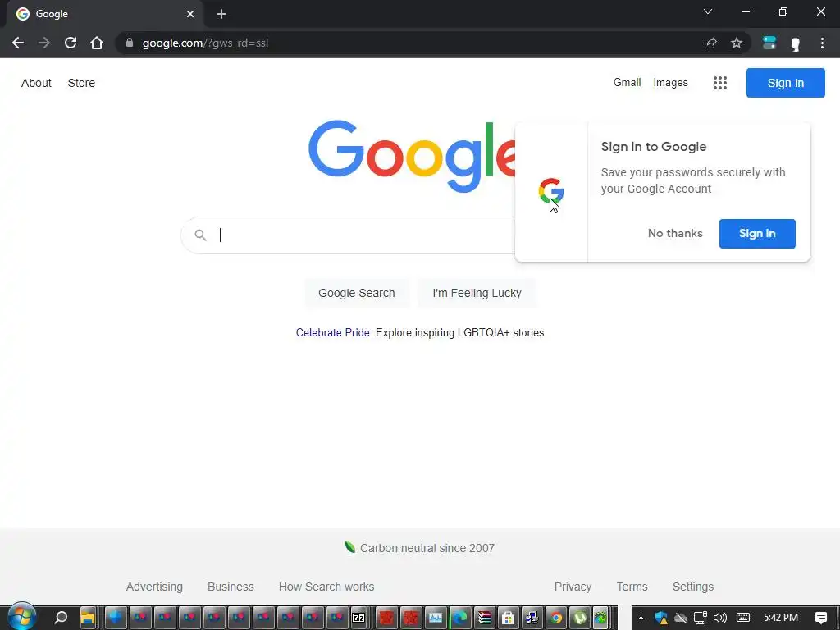Open Microsoft Store from taskbar

508,618
